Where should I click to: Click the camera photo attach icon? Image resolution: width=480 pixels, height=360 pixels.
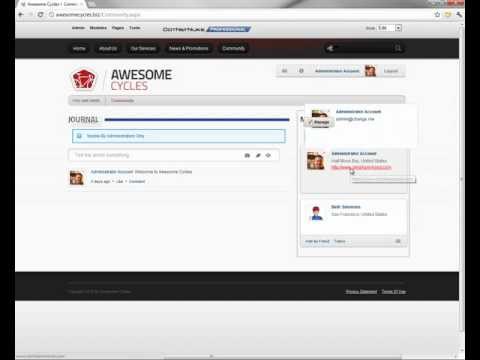click(x=247, y=155)
